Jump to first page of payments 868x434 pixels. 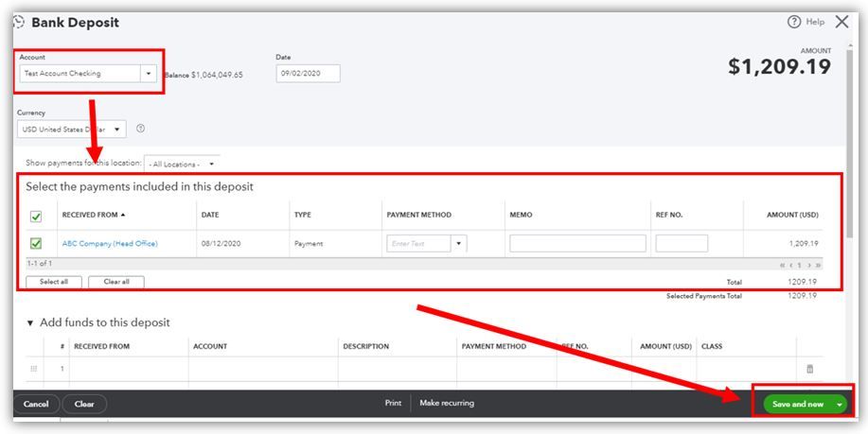[783, 266]
